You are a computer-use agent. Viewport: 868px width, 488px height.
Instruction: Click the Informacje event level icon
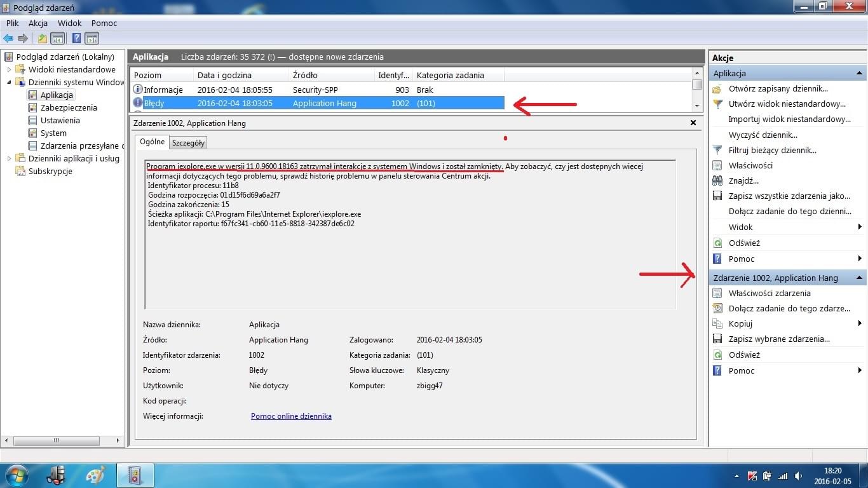[x=138, y=90]
